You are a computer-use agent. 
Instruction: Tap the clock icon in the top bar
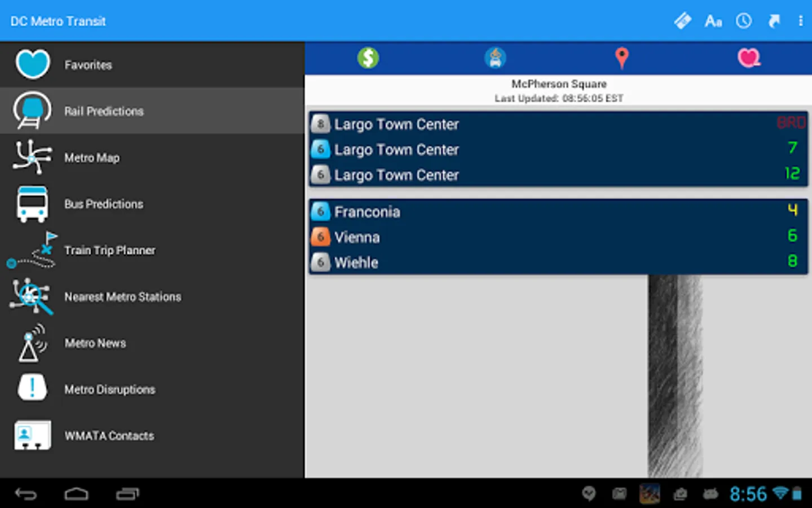click(x=744, y=21)
